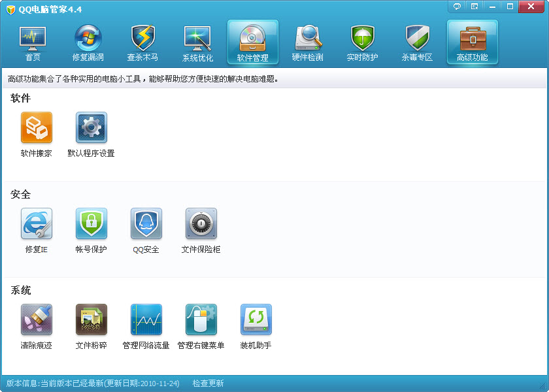
Task: Open the 查杀木马 trojan scan tab
Action: (142, 42)
